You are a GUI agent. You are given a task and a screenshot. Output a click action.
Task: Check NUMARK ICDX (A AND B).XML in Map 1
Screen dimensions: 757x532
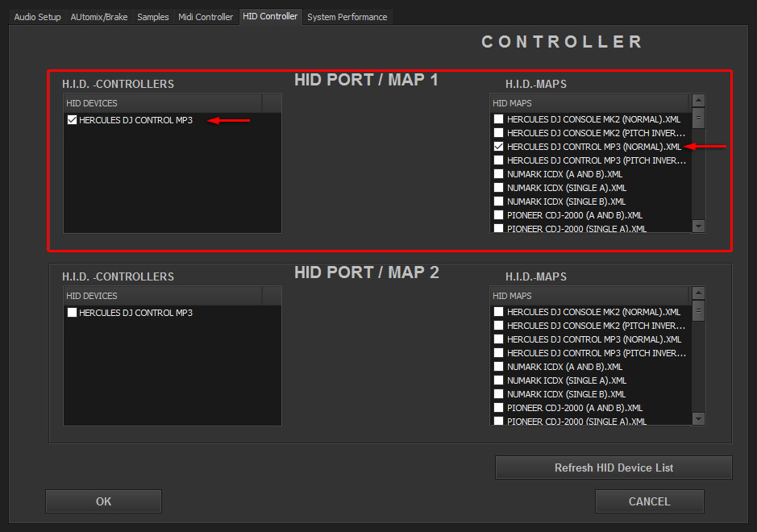498,174
